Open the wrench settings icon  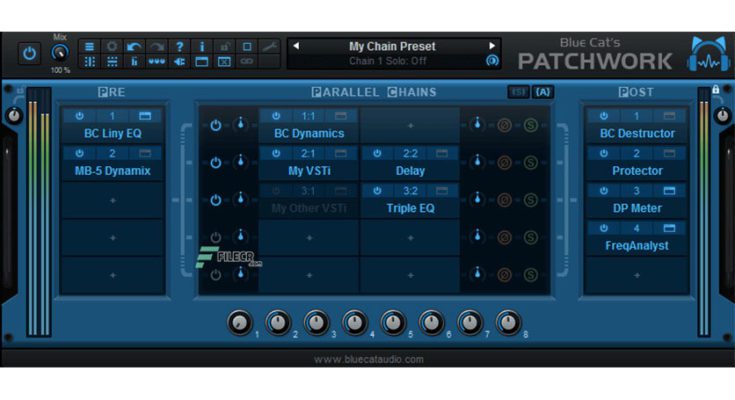click(x=269, y=46)
